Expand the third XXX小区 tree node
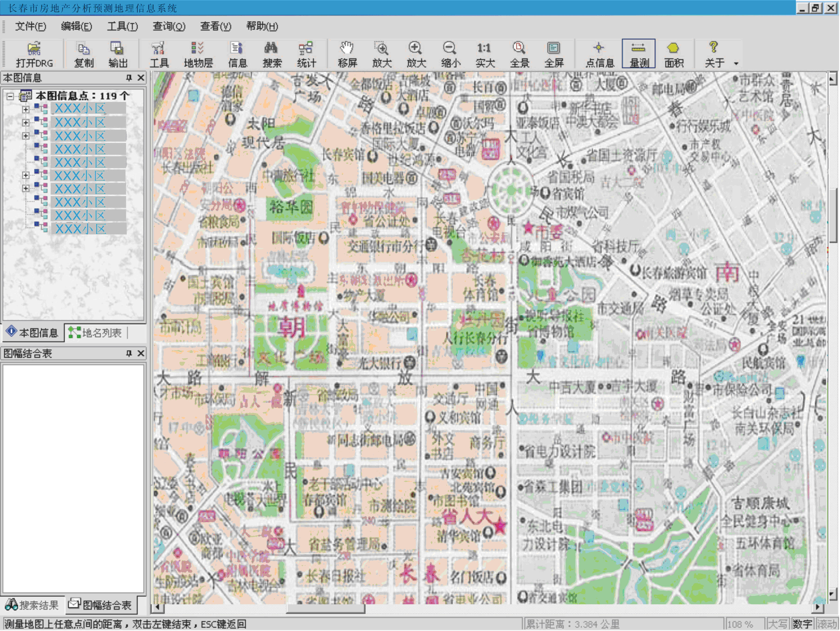This screenshot has height=631, width=840. (25, 136)
